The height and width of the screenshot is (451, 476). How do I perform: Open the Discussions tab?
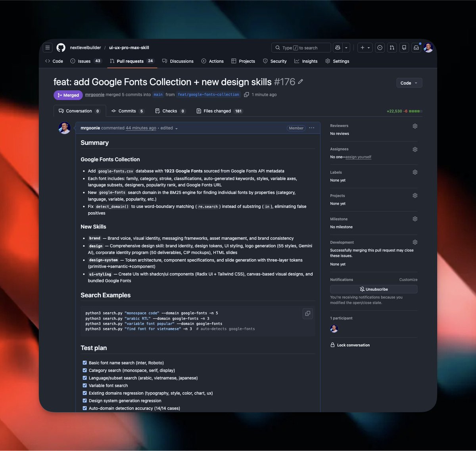(178, 61)
